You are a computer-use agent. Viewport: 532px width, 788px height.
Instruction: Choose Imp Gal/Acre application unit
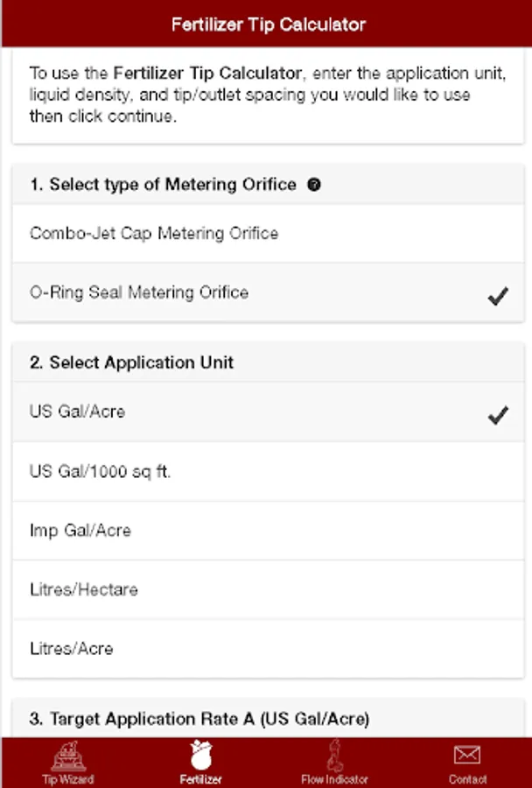[x=80, y=531]
